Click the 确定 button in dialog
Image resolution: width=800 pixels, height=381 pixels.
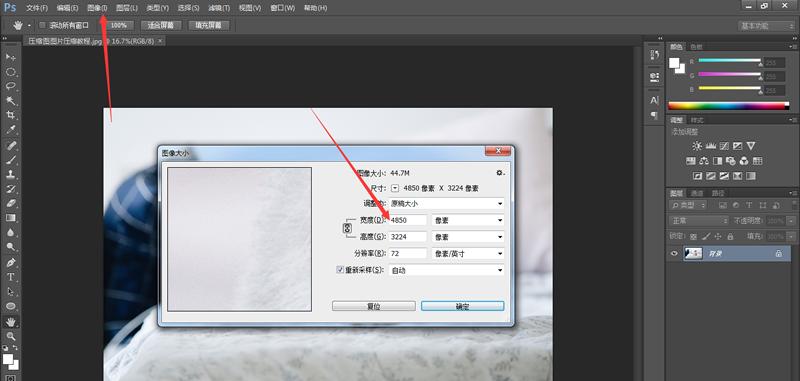[462, 306]
